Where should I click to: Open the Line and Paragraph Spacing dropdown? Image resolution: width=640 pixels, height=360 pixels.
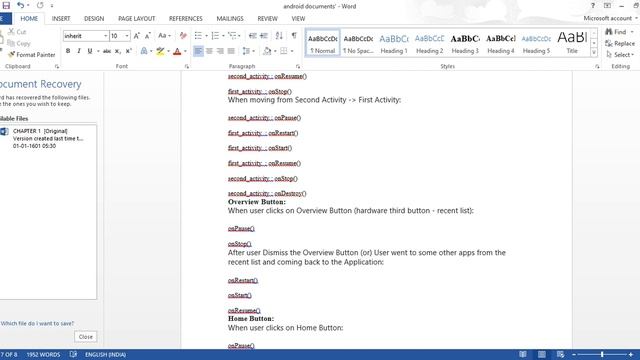(x=248, y=51)
